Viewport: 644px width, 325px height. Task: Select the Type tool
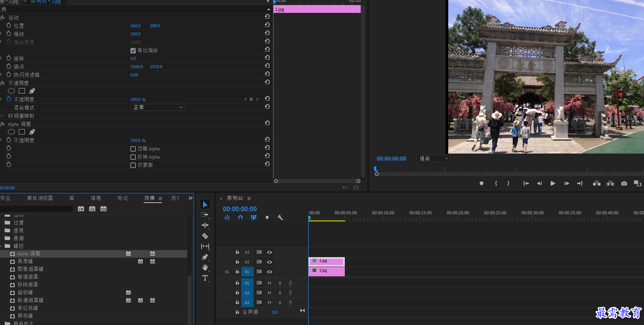point(205,278)
